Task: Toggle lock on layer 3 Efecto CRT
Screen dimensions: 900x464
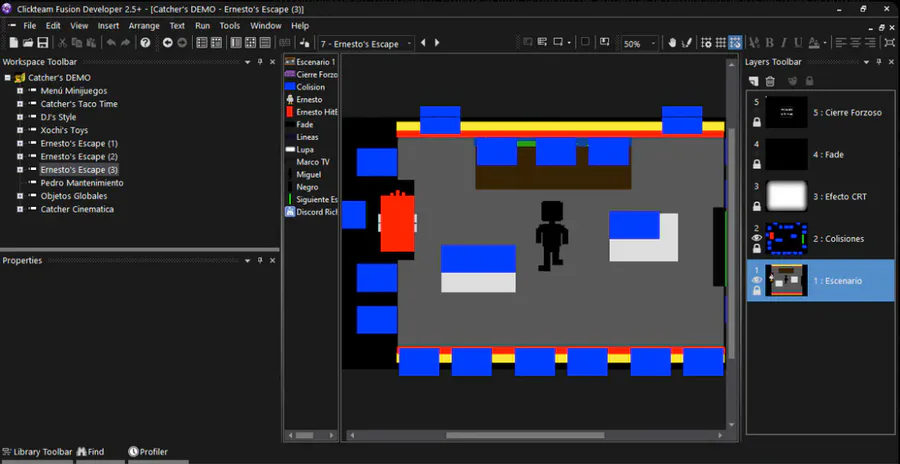Action: click(757, 207)
